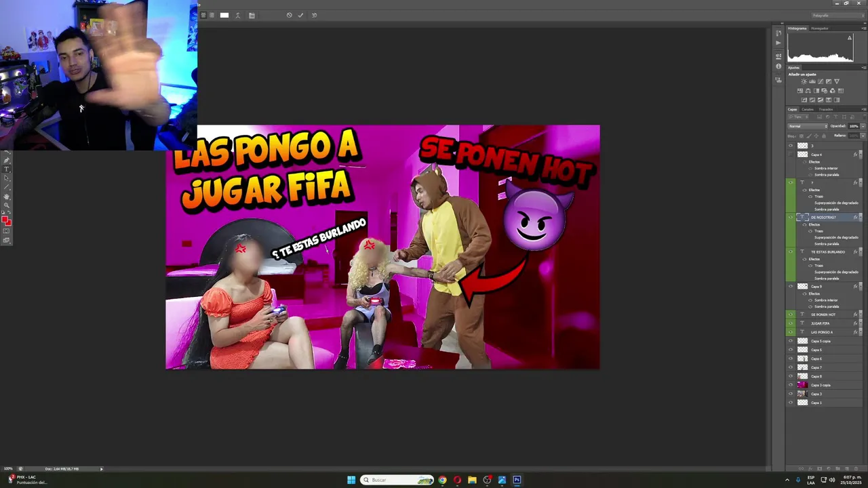868x488 pixels.
Task: Hide the JUGAR FIFA text layer
Action: pyautogui.click(x=791, y=323)
